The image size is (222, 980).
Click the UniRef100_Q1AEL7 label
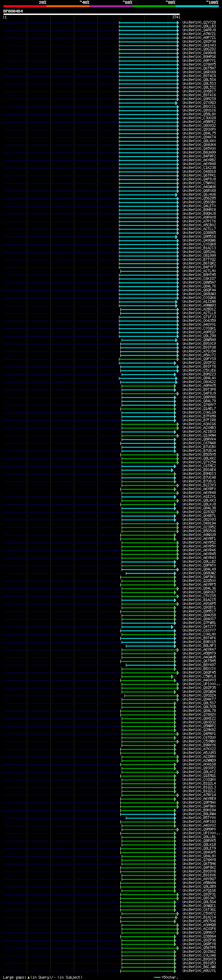[199, 408]
